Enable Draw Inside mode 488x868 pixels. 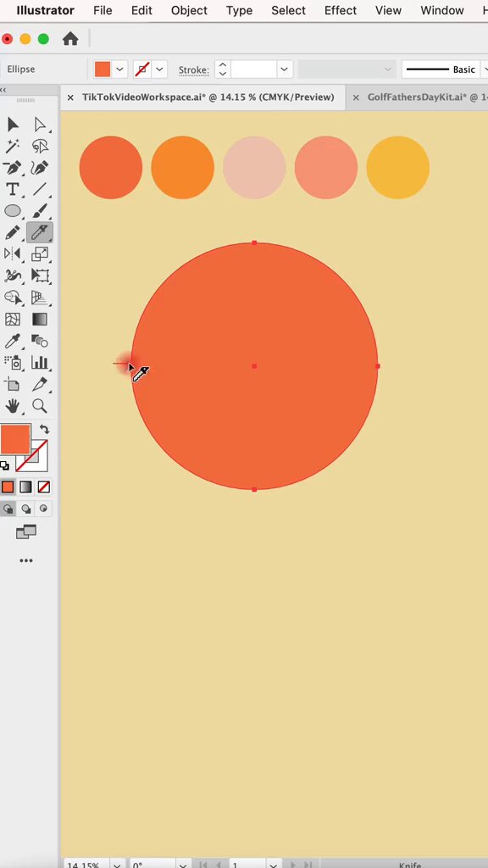click(44, 509)
